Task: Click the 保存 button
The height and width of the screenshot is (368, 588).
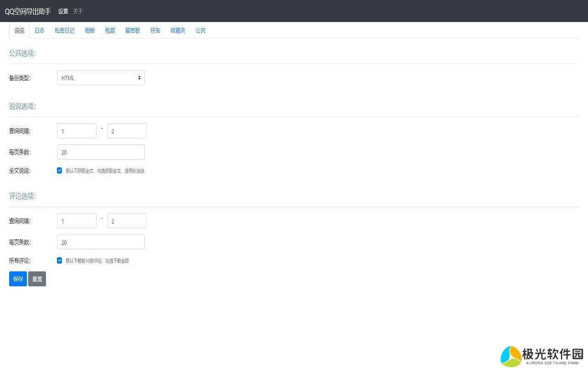Action: (18, 279)
